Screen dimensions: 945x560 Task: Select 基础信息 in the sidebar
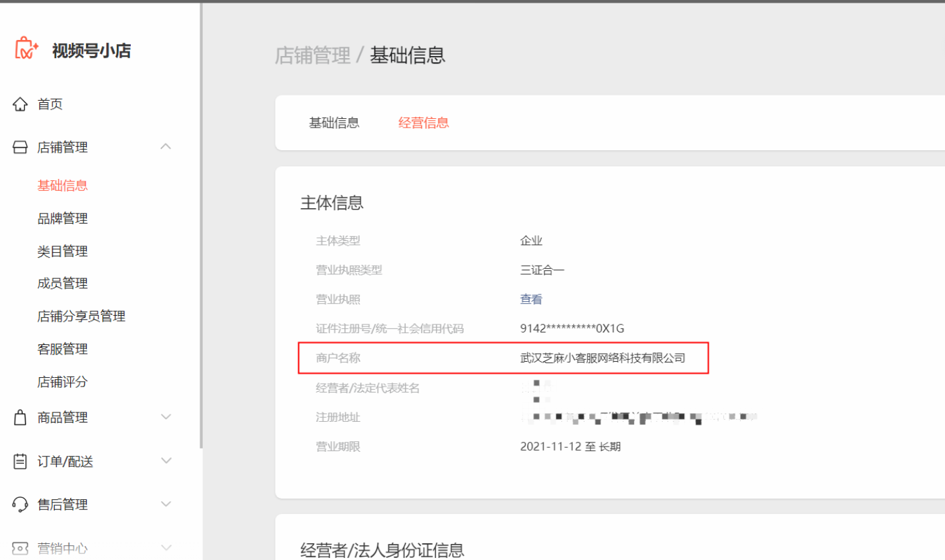[x=63, y=186]
